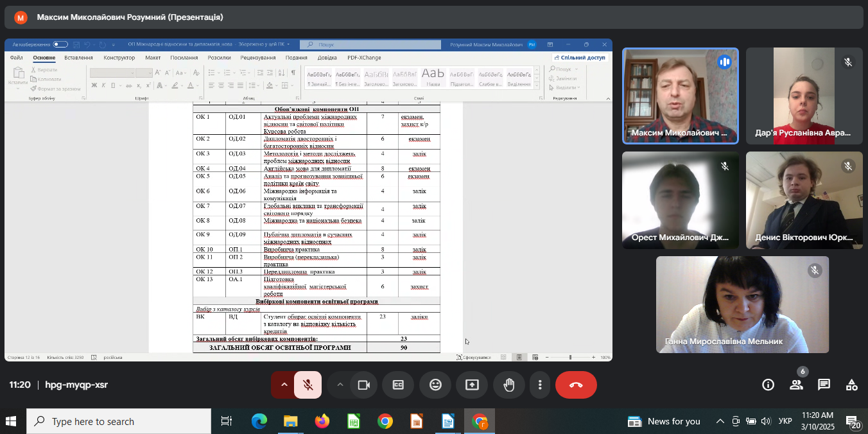Select Ганна Мирославівна Мельник's video tile
Image resolution: width=868 pixels, height=434 pixels.
(x=742, y=304)
